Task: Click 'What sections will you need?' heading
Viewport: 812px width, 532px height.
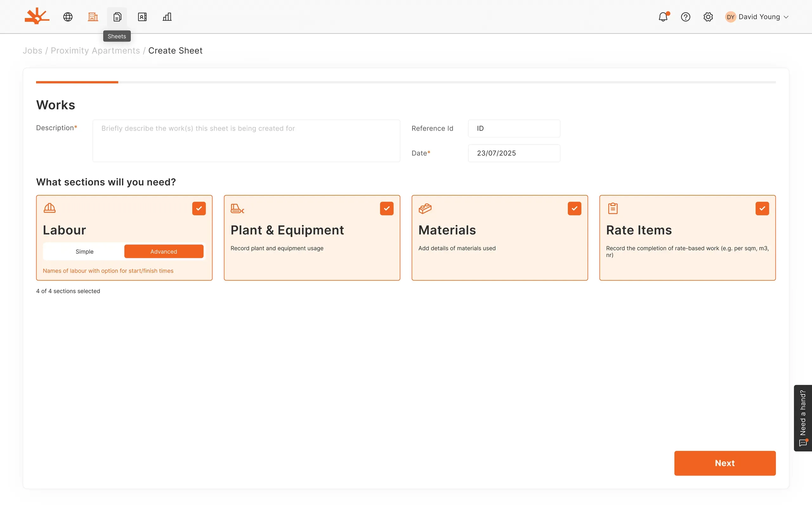Action: [106, 182]
